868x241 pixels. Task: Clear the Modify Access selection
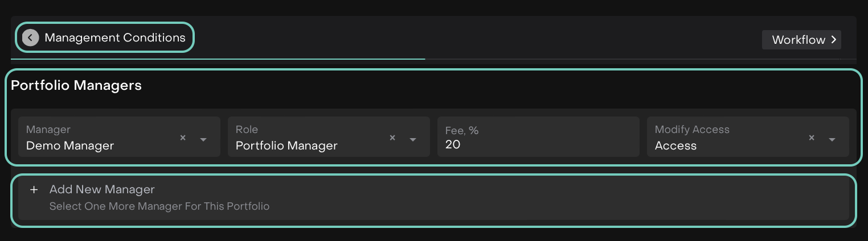tap(812, 138)
